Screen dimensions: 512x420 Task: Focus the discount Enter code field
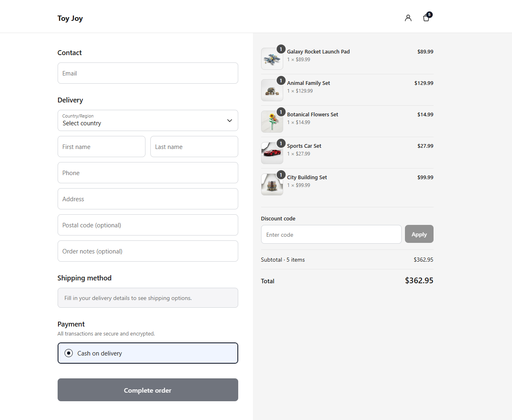coord(331,234)
